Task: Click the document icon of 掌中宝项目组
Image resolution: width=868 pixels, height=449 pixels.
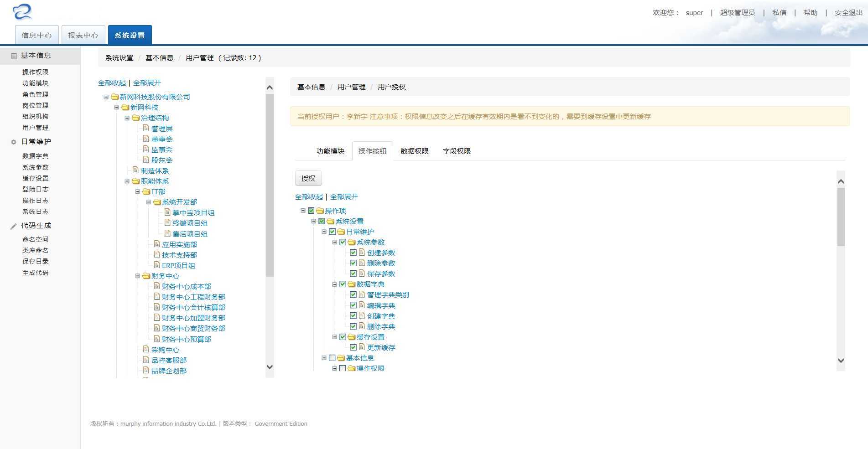Action: point(167,212)
